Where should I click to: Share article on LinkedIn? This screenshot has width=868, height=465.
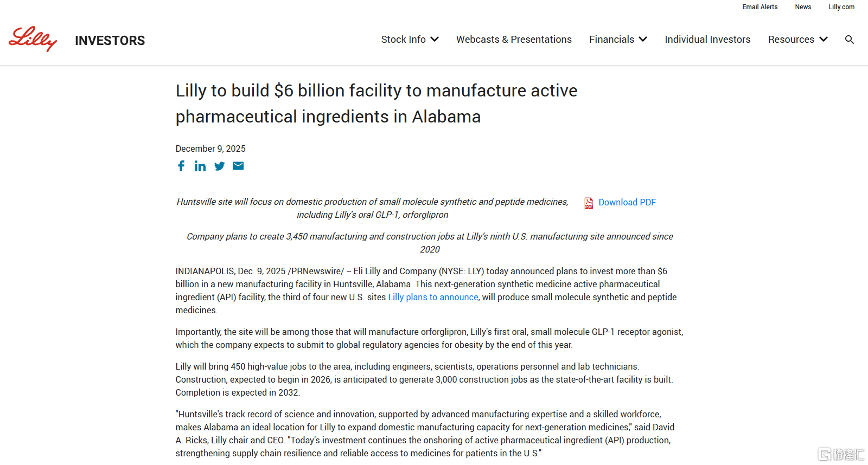tap(200, 166)
